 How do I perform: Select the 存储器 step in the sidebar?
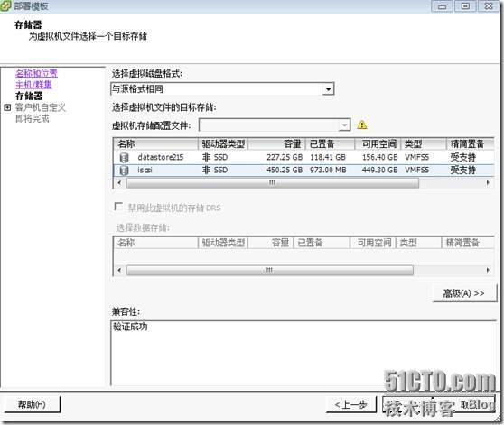(x=29, y=96)
